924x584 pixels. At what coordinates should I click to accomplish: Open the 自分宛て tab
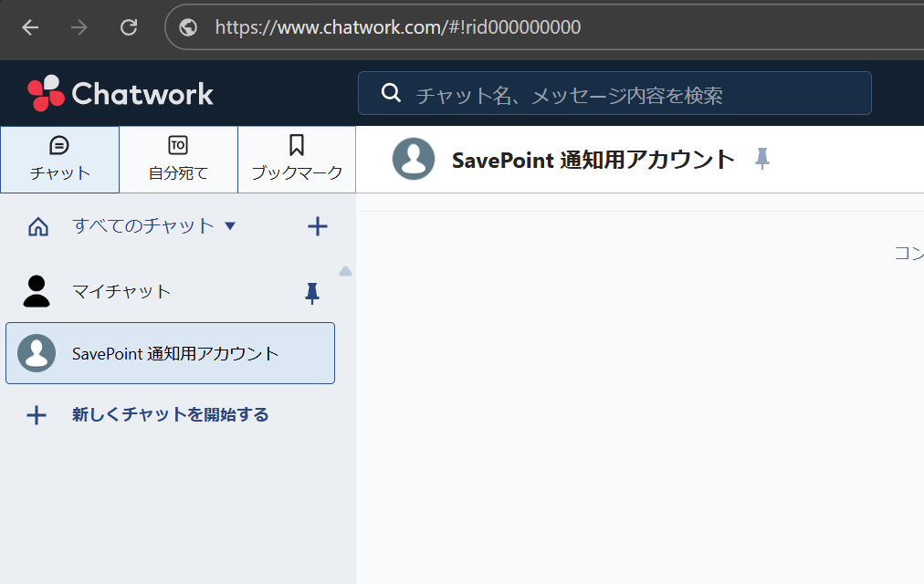pyautogui.click(x=178, y=160)
